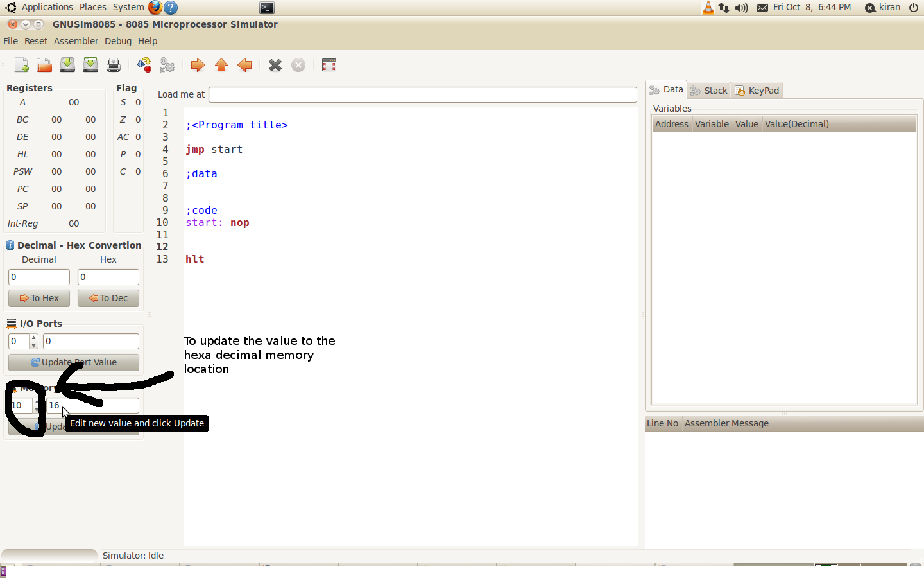The height and width of the screenshot is (578, 924).
Task: Decrease the I/O Ports address spinner
Action: 34,346
